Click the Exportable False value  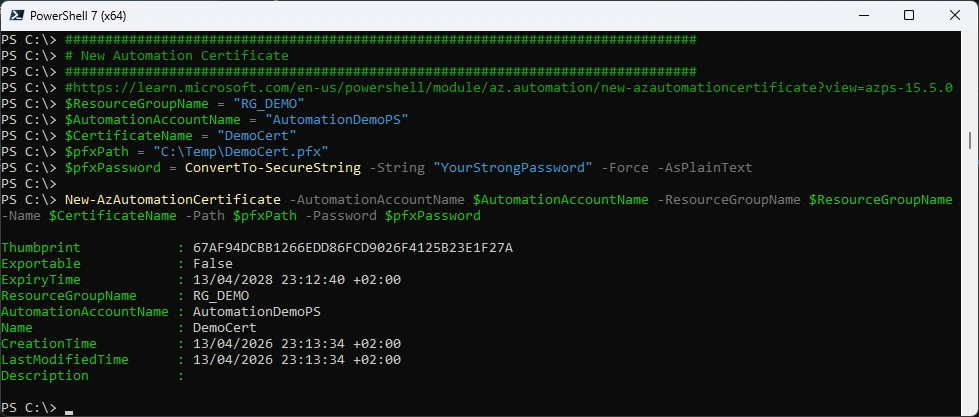(x=213, y=263)
